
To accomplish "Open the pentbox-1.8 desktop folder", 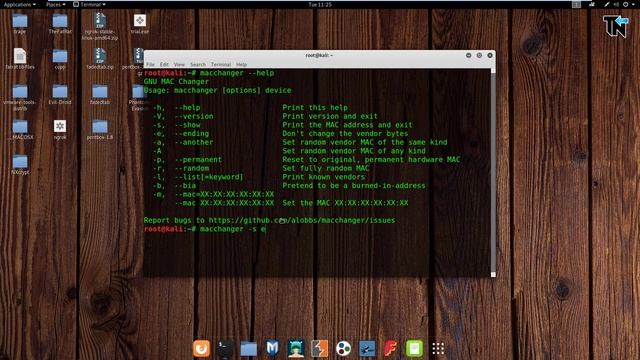I will 100,130.
